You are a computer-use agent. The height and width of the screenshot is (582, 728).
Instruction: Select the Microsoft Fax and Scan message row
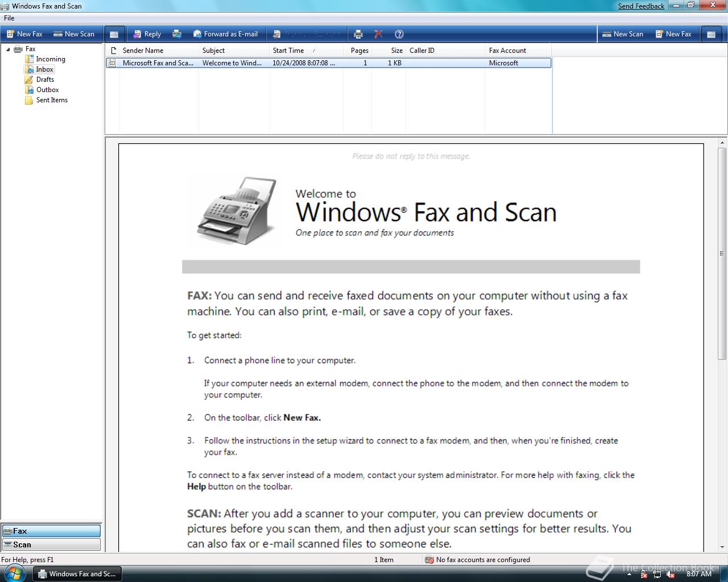(329, 63)
